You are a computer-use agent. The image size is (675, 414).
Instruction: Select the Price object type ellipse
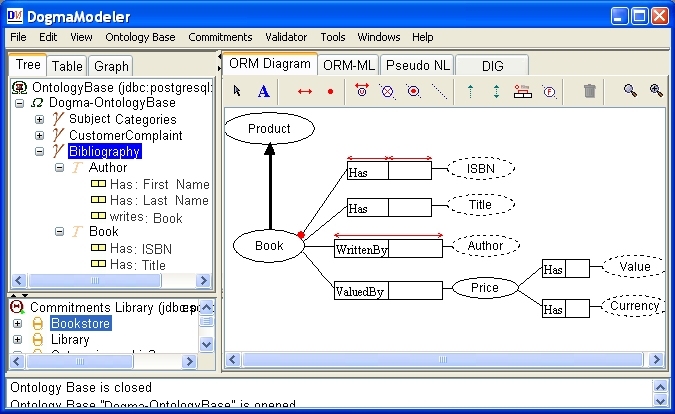point(485,287)
